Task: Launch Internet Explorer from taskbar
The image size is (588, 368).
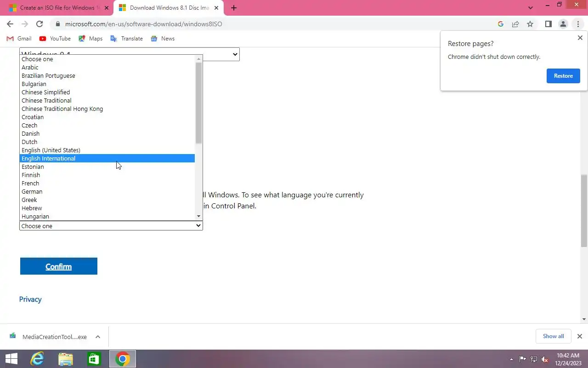Action: [37, 359]
